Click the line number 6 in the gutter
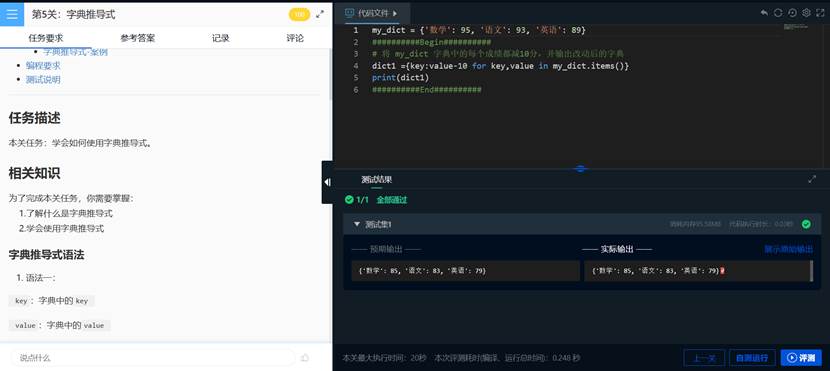Screen dimensions: 830x371 pos(356,90)
